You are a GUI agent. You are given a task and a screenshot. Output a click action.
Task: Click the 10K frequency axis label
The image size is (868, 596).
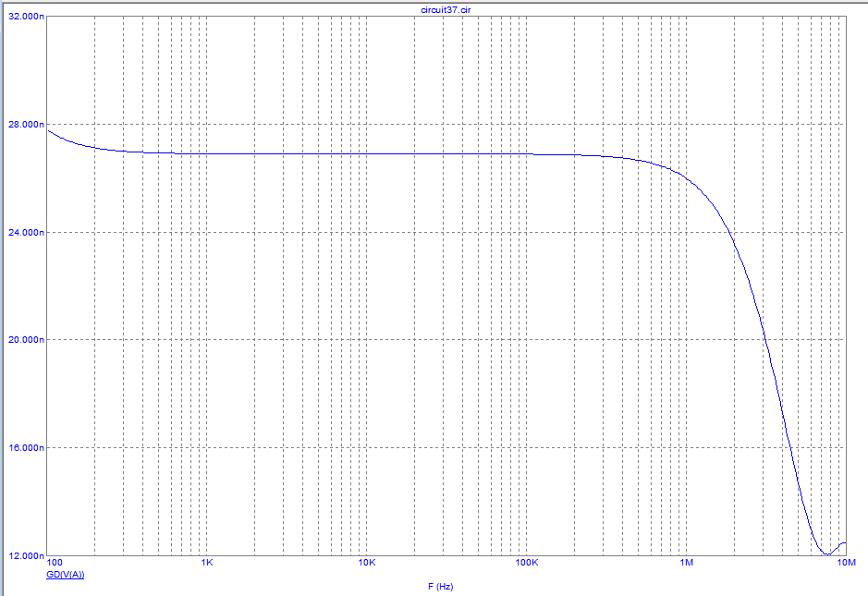point(366,562)
